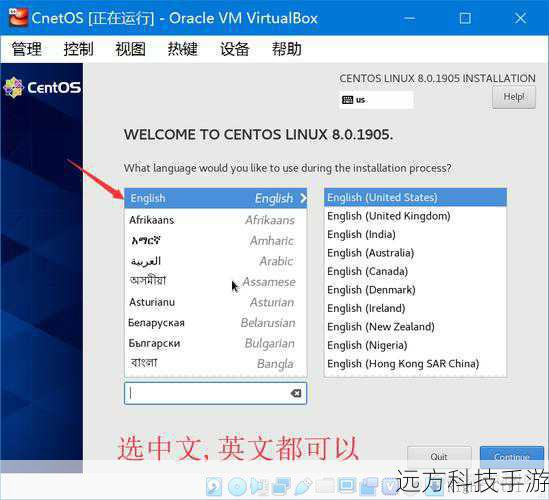
Task: Click the audio speaker status icon
Action: click(259, 487)
